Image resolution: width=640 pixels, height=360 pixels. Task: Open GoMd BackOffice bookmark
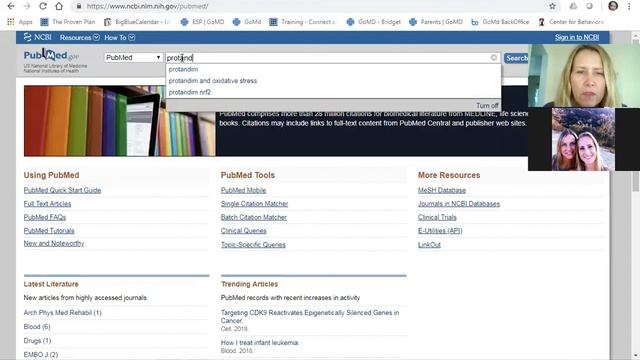[500, 22]
